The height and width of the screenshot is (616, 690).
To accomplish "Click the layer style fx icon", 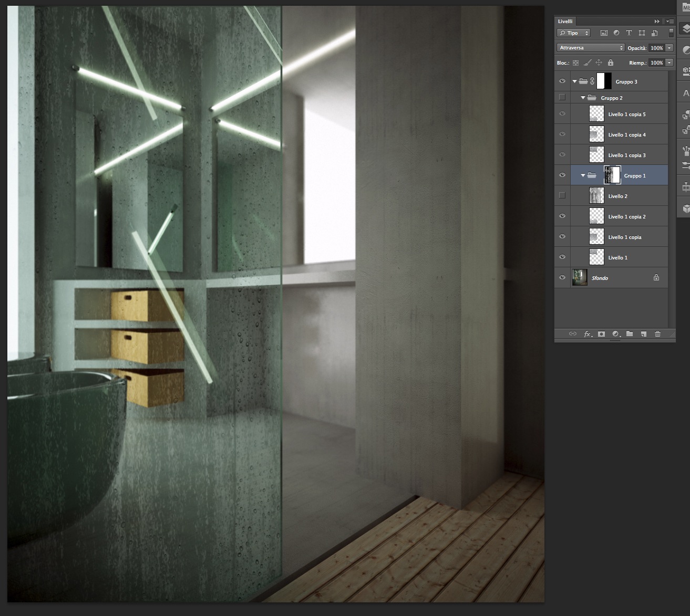I will 588,334.
